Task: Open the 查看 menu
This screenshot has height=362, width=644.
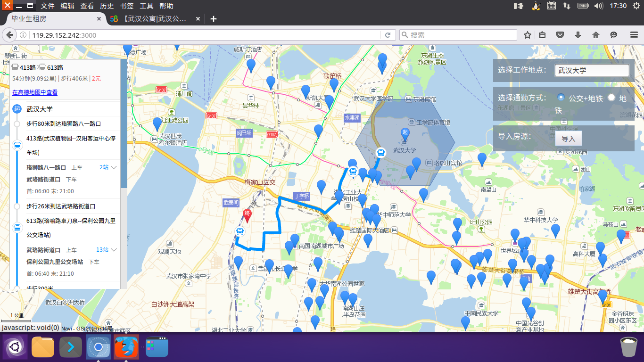Action: [87, 6]
